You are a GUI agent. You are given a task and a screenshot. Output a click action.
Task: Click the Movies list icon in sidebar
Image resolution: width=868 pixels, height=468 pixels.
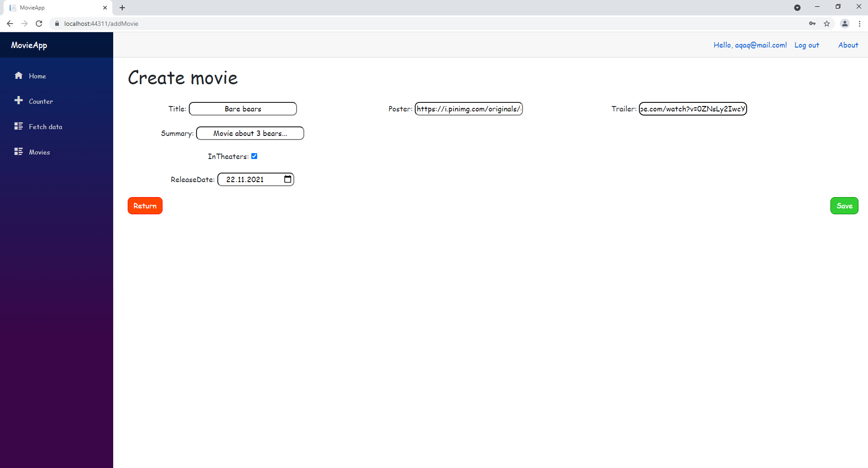pos(19,151)
